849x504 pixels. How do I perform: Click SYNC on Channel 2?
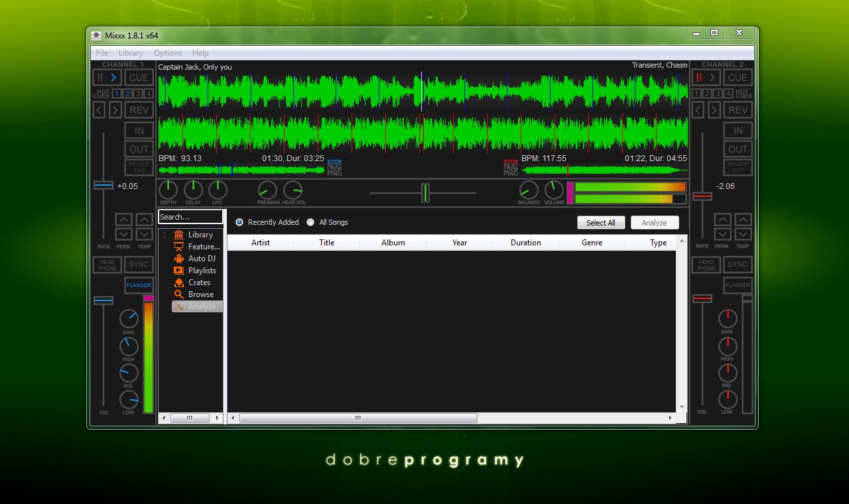[x=738, y=265]
